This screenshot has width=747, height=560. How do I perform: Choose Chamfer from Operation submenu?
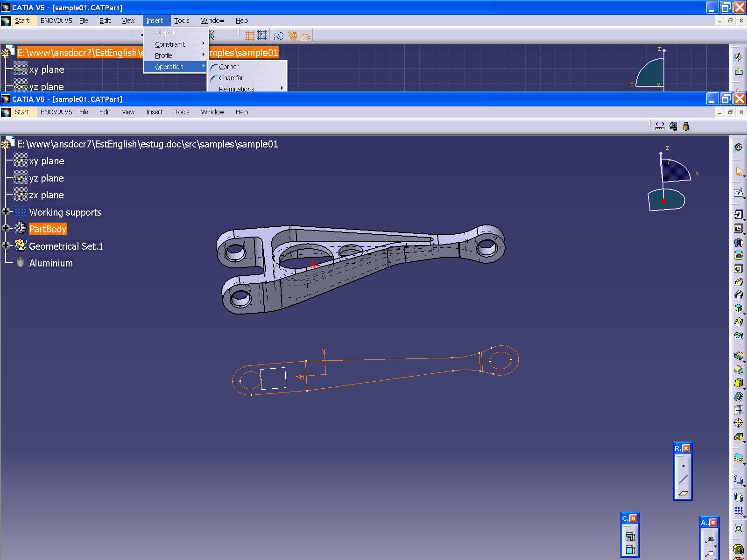coord(247,78)
